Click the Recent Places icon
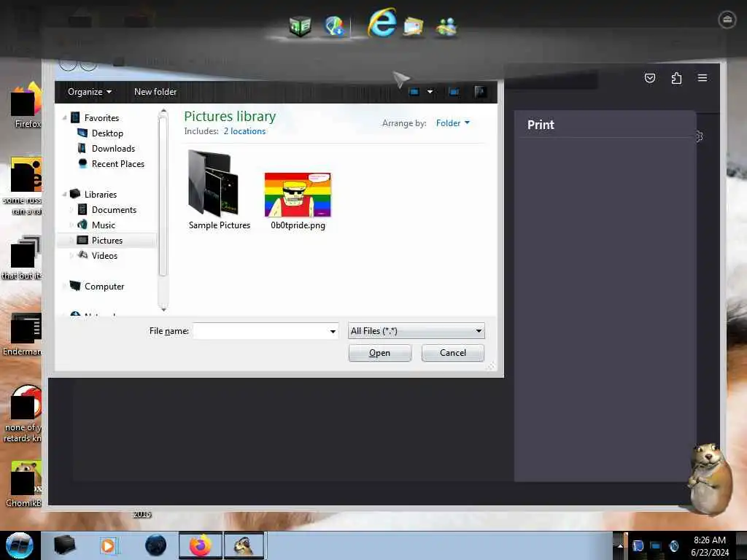The width and height of the screenshot is (747, 560). point(82,163)
